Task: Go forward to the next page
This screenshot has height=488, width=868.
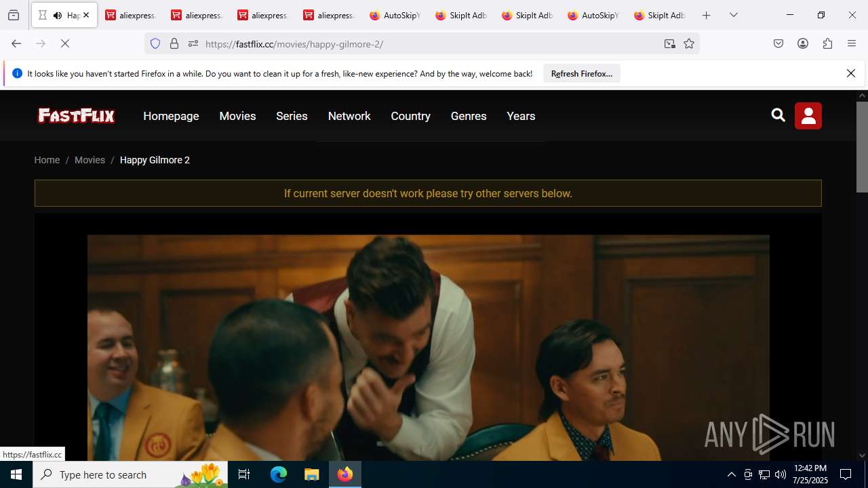Action: tap(41, 43)
